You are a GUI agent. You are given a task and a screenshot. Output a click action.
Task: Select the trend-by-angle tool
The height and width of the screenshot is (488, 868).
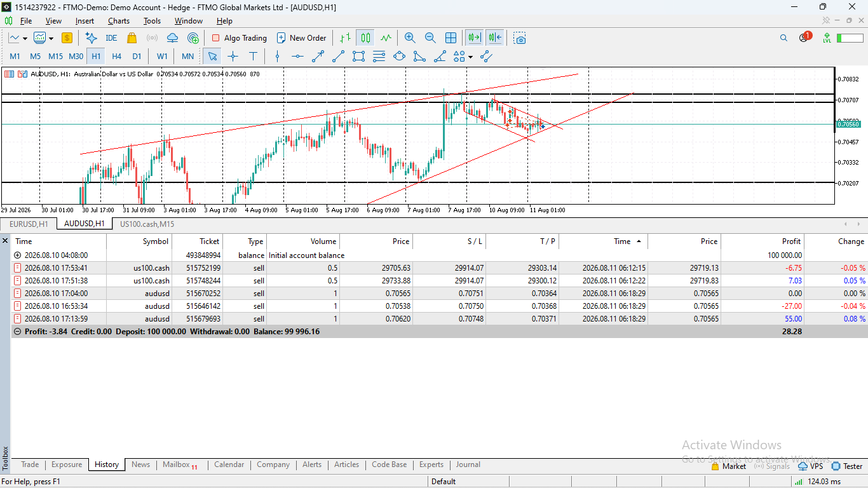coord(440,57)
